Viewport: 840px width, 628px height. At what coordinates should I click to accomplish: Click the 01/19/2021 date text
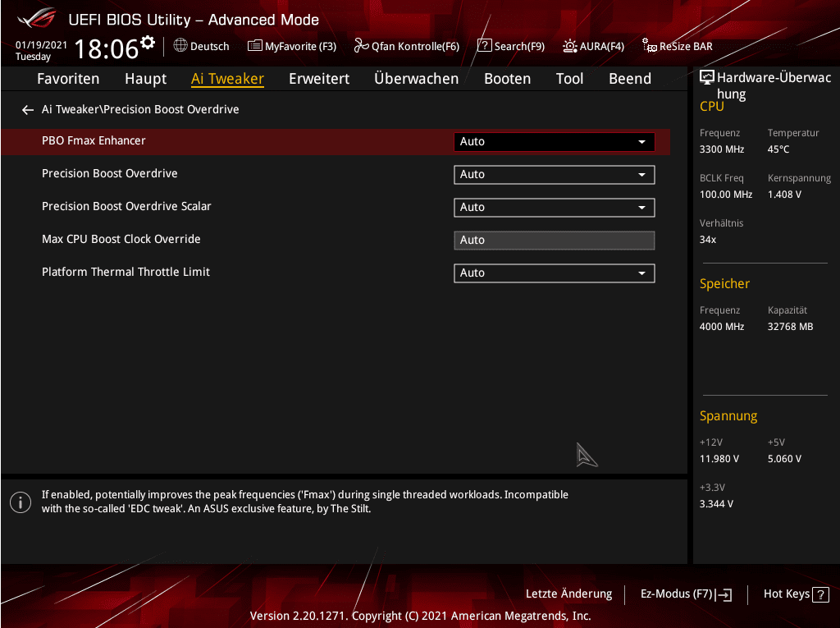tap(41, 44)
